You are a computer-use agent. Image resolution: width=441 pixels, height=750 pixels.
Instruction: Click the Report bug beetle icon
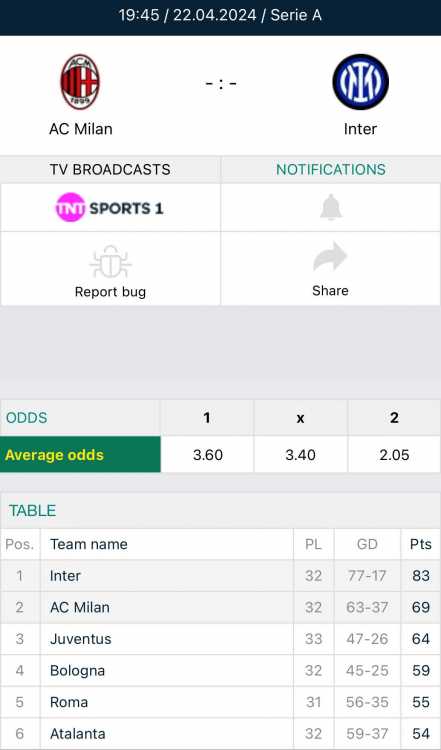click(x=110, y=262)
